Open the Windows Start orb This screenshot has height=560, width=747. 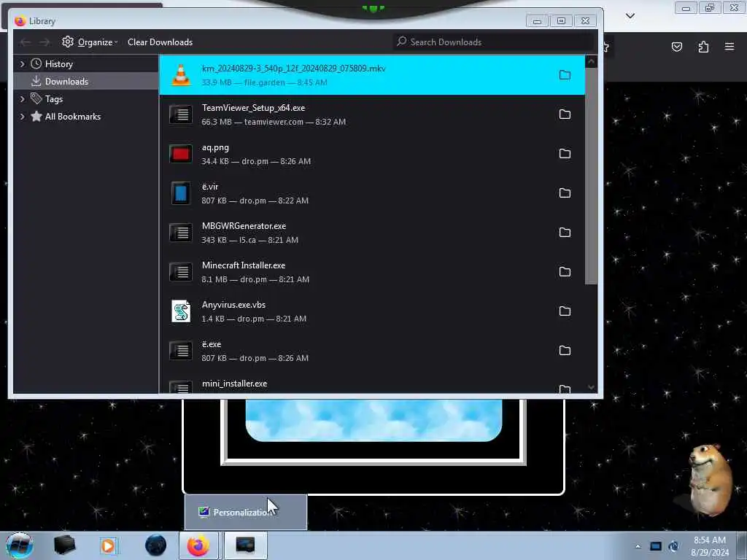click(20, 545)
